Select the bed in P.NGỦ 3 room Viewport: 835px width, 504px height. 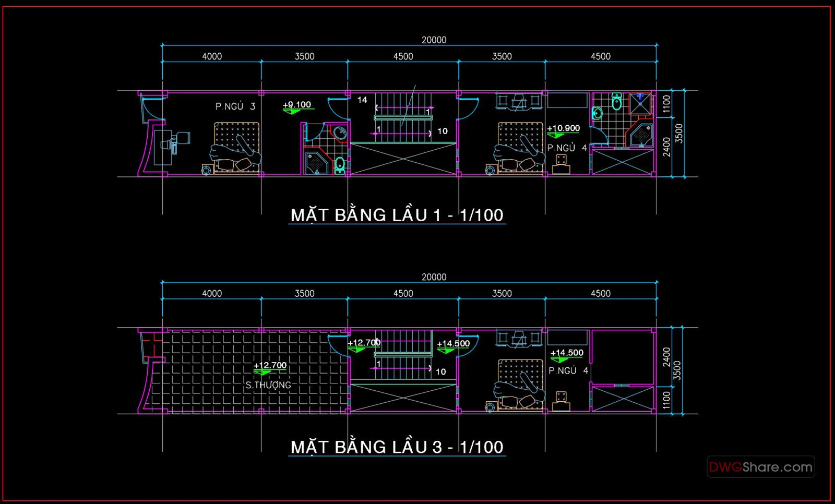point(236,147)
